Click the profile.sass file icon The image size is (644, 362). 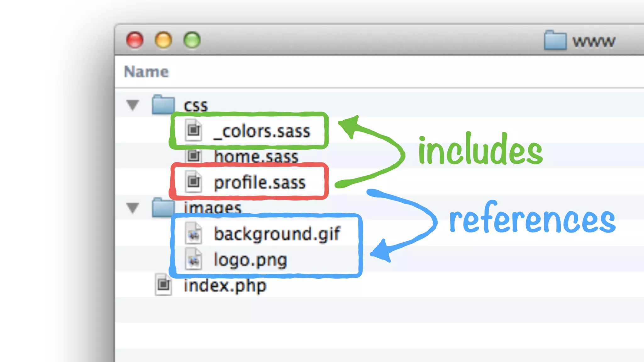193,181
